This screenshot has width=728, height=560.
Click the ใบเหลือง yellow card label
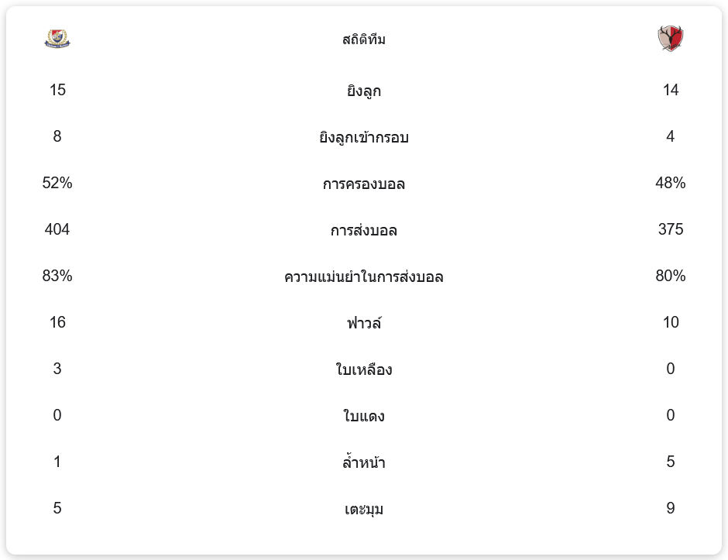point(363,369)
